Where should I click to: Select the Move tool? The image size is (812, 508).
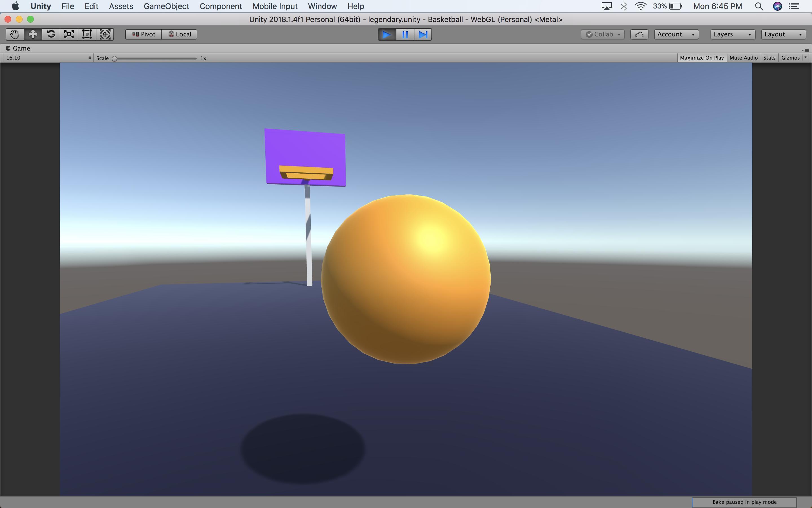[33, 34]
